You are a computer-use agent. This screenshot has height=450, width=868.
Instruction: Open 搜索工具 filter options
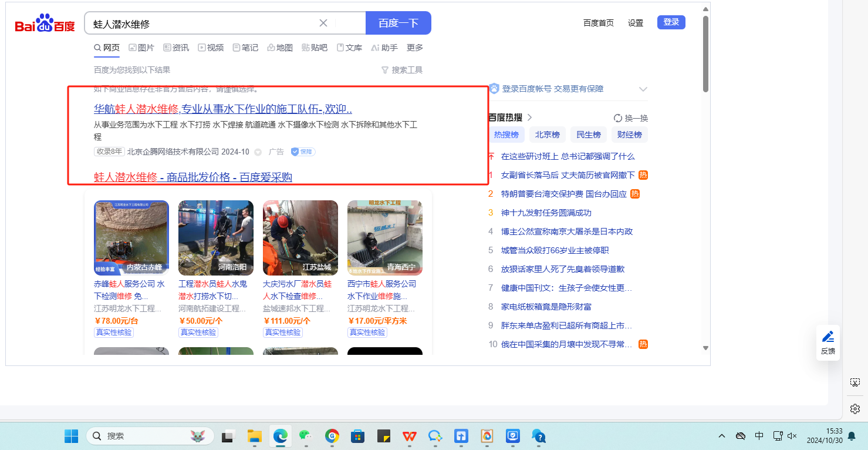402,70
